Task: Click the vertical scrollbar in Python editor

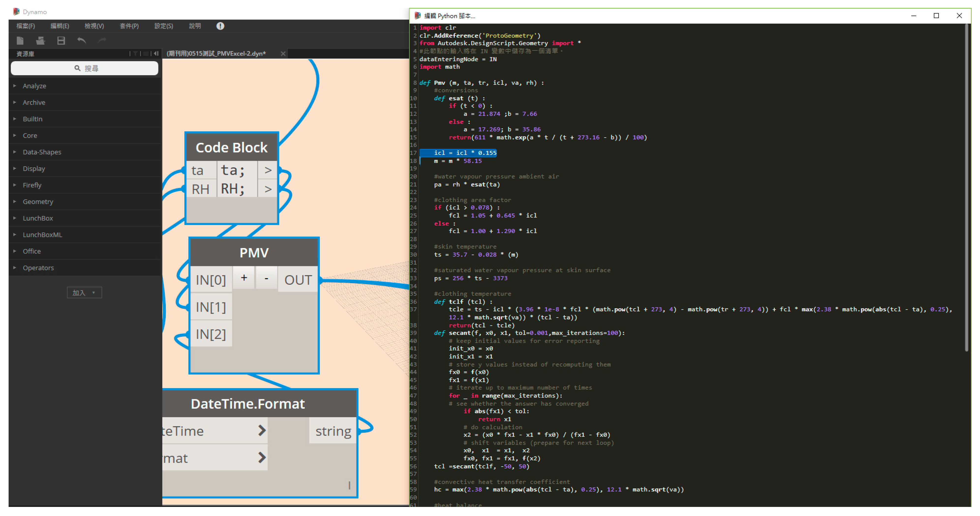Action: tap(966, 188)
